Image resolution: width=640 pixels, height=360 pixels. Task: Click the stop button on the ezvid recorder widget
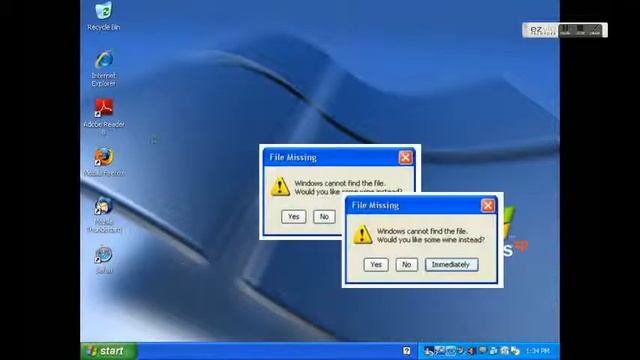pos(580,30)
